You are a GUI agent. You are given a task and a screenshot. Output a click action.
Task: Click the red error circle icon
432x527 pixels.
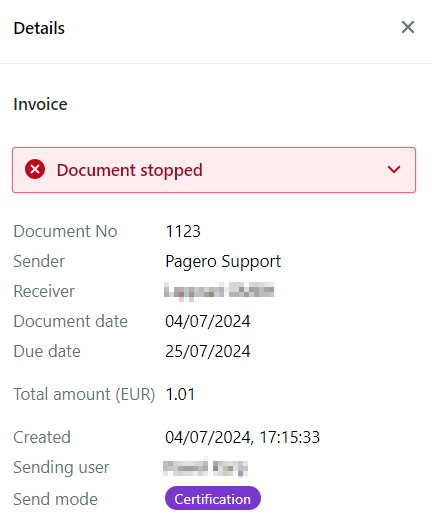pyautogui.click(x=35, y=169)
